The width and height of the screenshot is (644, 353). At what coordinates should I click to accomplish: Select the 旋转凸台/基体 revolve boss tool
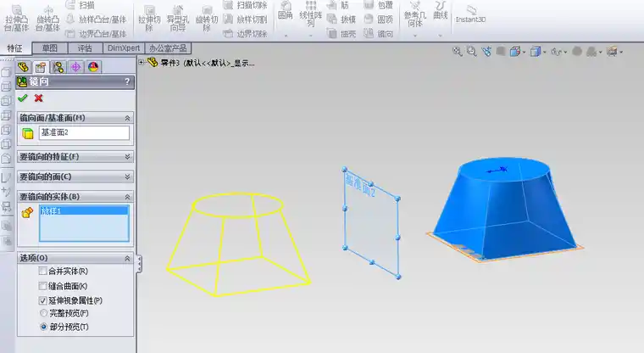[47, 19]
